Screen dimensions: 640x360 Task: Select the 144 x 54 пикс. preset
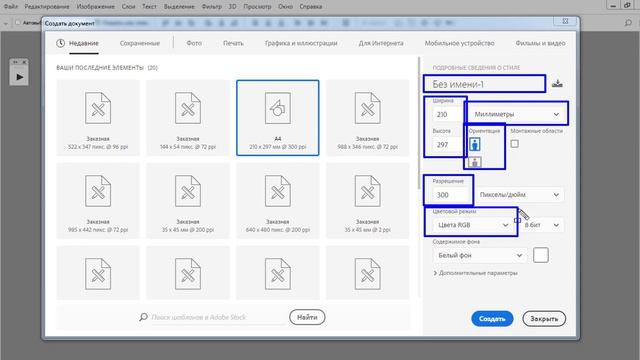point(188,118)
